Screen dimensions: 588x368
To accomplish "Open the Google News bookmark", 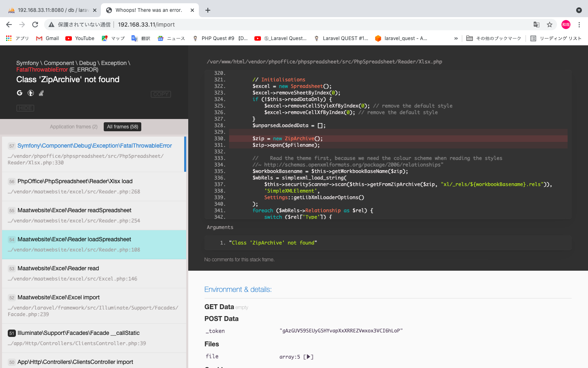I will [x=171, y=38].
